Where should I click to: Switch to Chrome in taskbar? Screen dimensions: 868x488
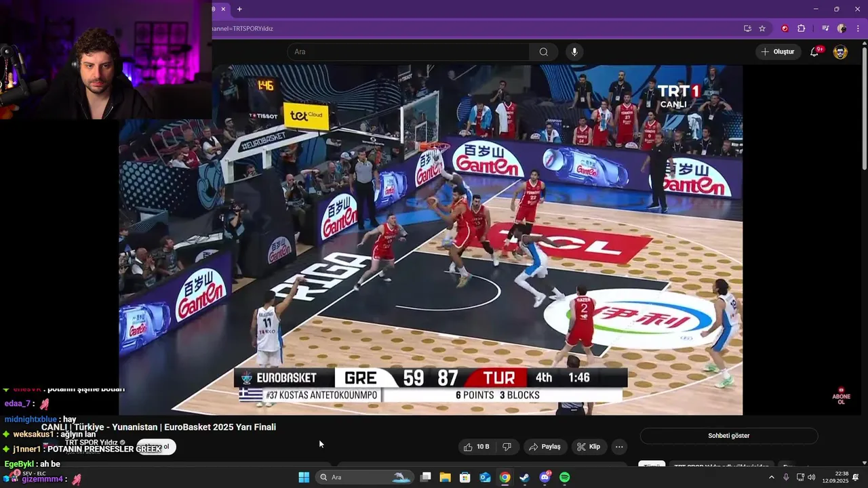pos(505,477)
